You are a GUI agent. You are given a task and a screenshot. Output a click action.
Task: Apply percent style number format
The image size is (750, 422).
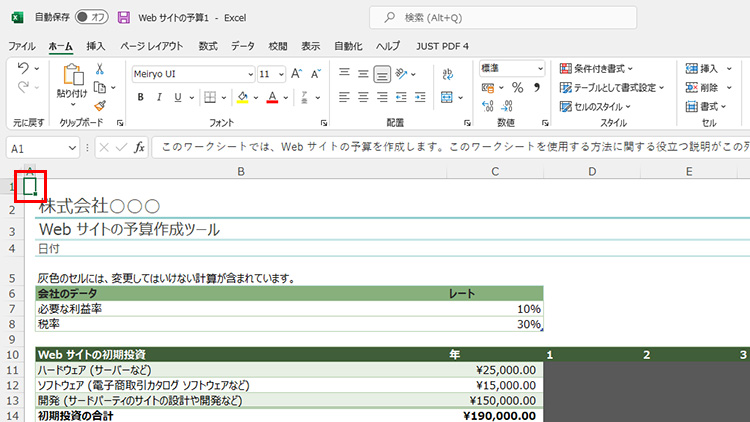(517, 88)
